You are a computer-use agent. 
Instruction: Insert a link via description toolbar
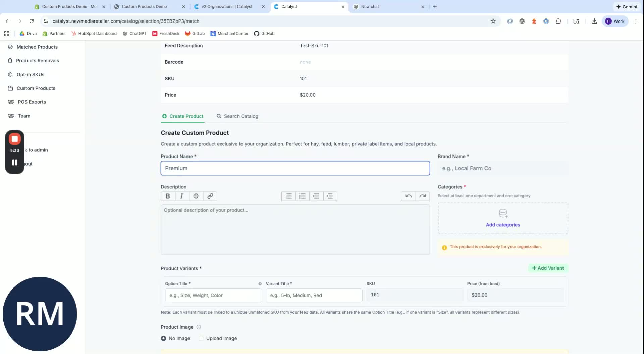pyautogui.click(x=210, y=196)
